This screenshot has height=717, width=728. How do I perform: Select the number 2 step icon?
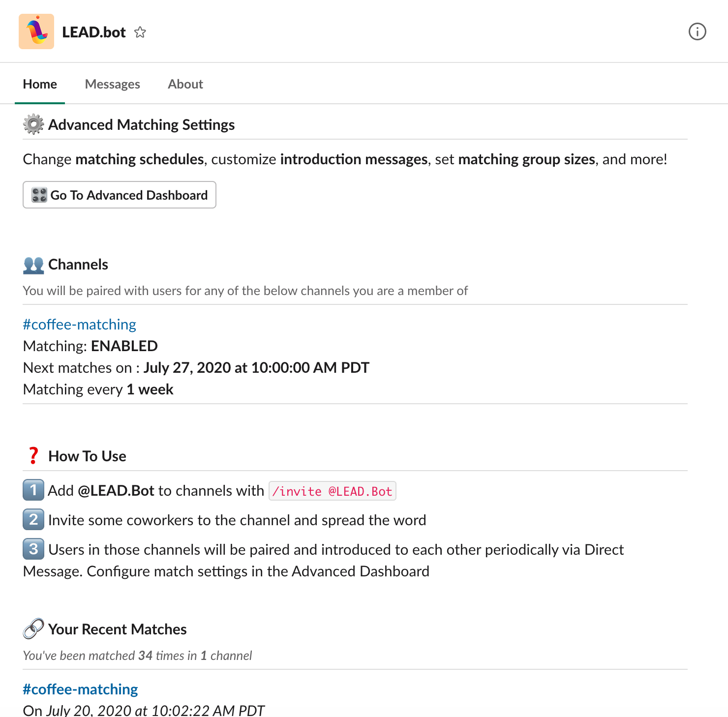click(33, 520)
